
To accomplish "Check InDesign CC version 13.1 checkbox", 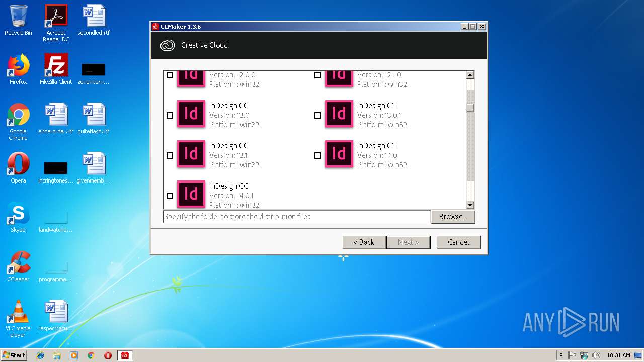I will point(170,155).
